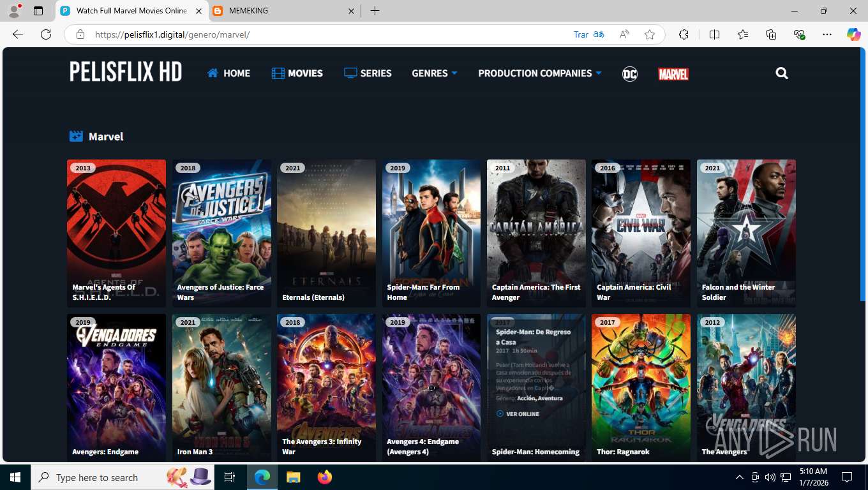Click the Aventura genre link
Image resolution: width=868 pixels, height=490 pixels.
coord(550,398)
